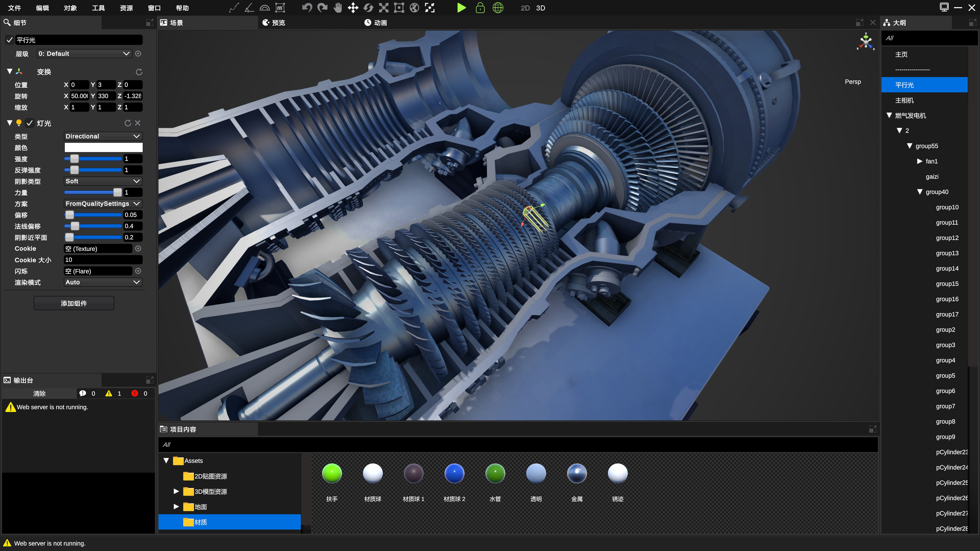Switch view to 2D mode

(x=525, y=8)
